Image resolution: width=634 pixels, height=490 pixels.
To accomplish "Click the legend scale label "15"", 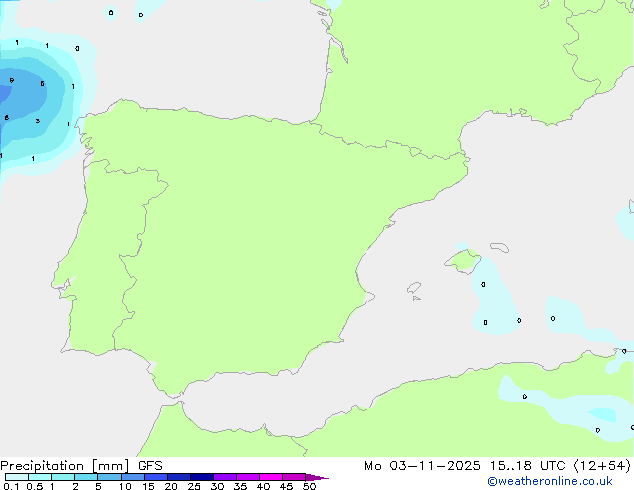I will click(148, 486).
